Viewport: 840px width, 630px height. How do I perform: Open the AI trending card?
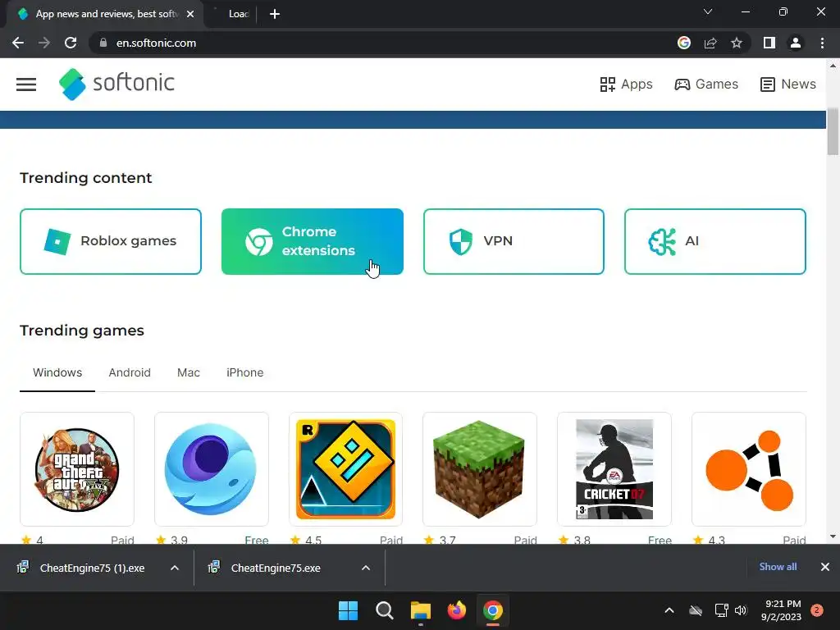[x=715, y=242]
